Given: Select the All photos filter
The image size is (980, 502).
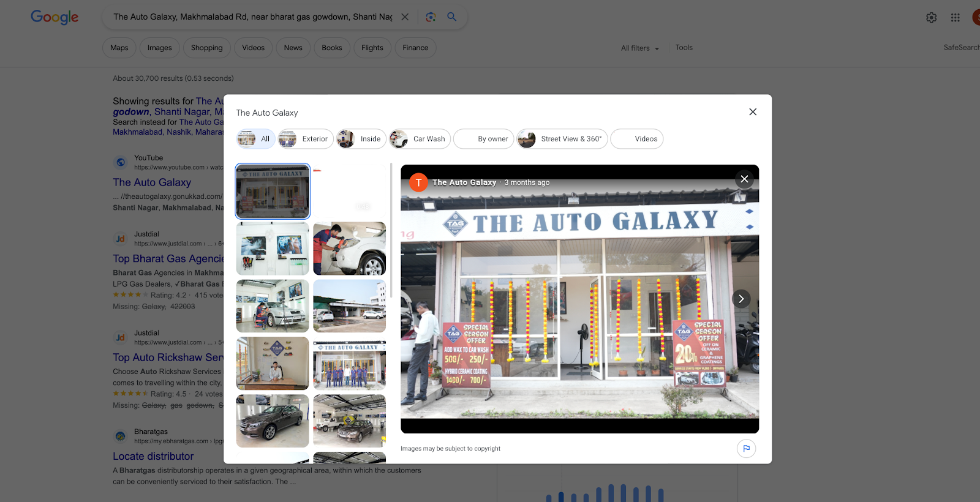Looking at the screenshot, I should click(255, 139).
